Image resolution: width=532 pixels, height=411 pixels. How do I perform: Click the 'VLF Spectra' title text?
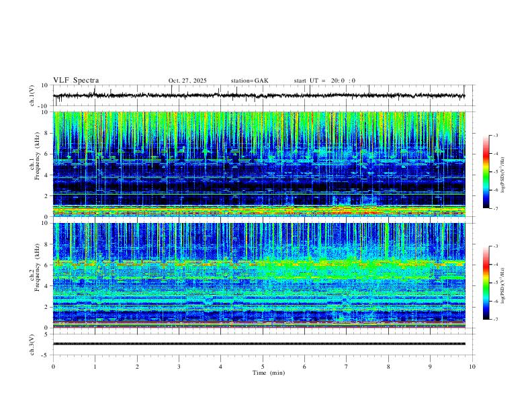pyautogui.click(x=76, y=81)
